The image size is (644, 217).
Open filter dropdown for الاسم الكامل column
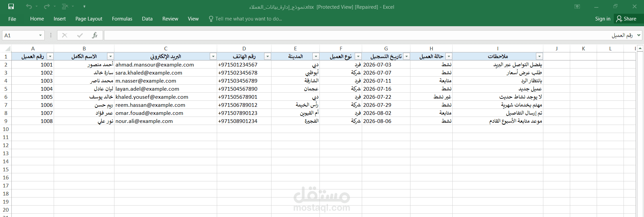(110, 56)
